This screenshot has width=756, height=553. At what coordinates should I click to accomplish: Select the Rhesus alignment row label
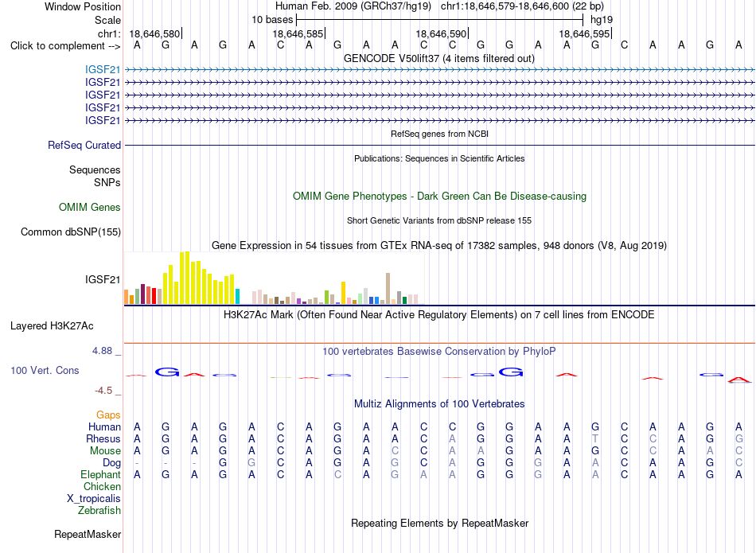tap(103, 438)
